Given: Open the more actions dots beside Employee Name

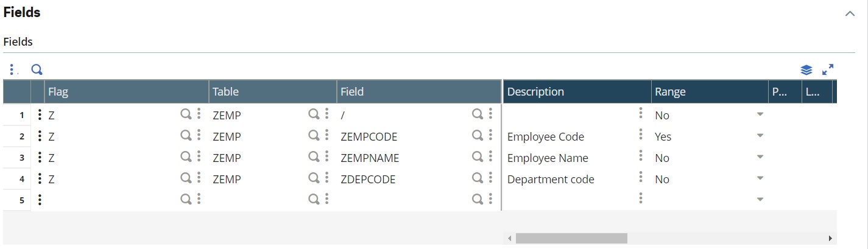Looking at the screenshot, I should tap(640, 156).
